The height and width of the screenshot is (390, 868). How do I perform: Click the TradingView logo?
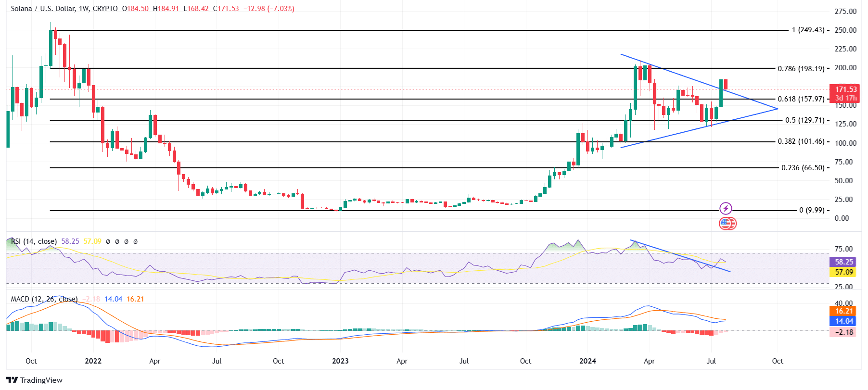pos(34,380)
